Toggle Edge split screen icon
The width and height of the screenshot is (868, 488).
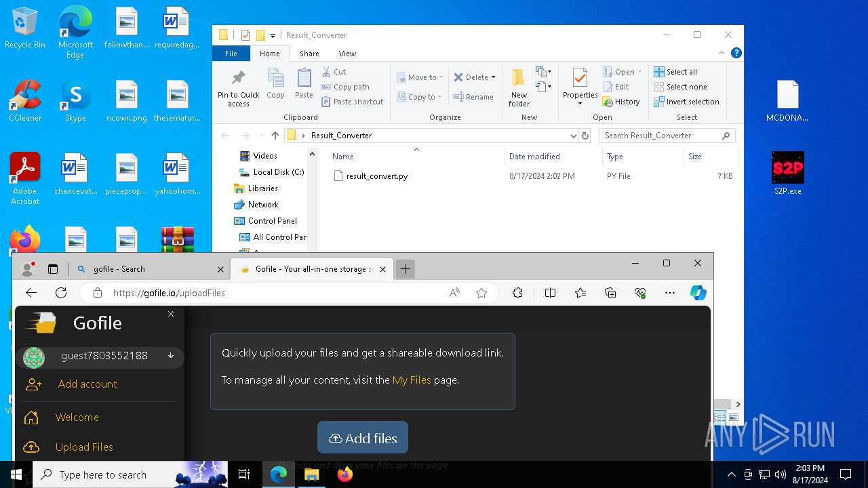pyautogui.click(x=550, y=293)
